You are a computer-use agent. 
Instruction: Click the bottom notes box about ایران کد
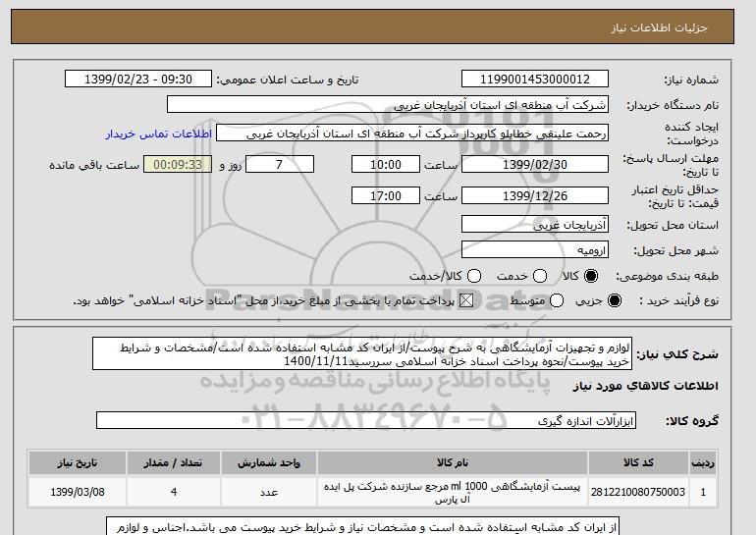pyautogui.click(x=362, y=526)
